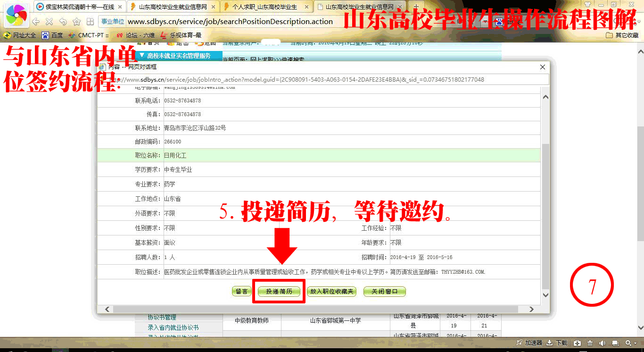Open the 协议书管理 link in sidebar
This screenshot has height=352, width=644.
click(x=162, y=317)
